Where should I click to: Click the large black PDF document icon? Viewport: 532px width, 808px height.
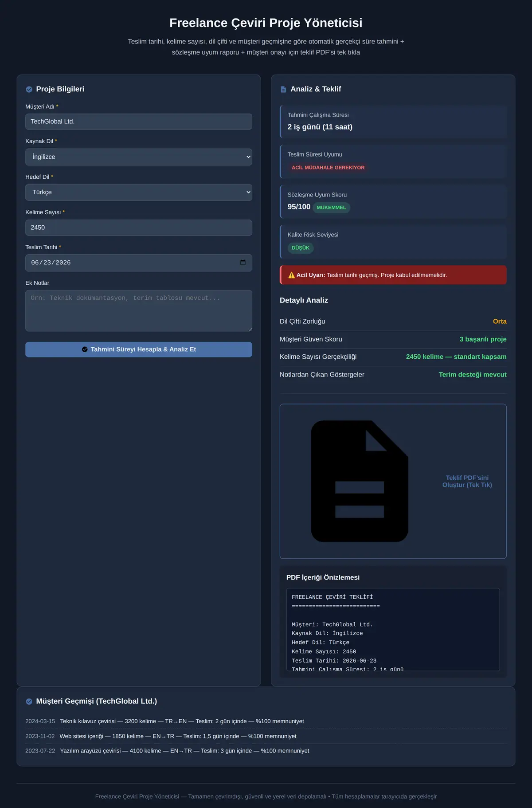(360, 481)
